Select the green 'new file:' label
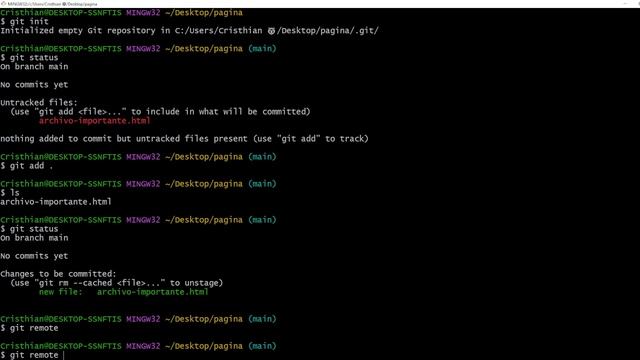 (60, 292)
